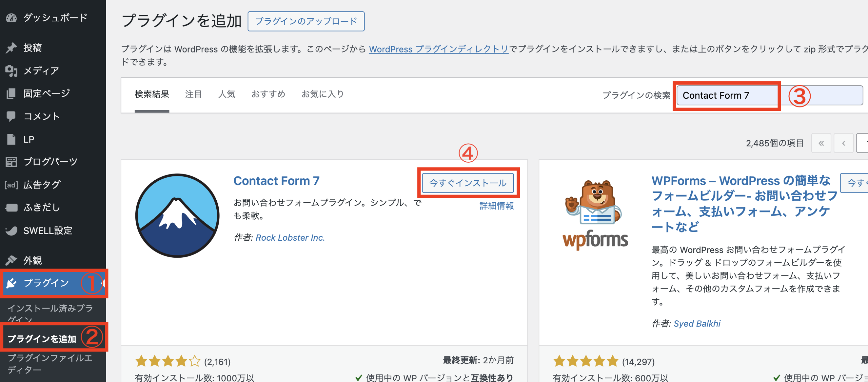Open the 固定ページ menu item
The height and width of the screenshot is (382, 868).
tap(53, 94)
